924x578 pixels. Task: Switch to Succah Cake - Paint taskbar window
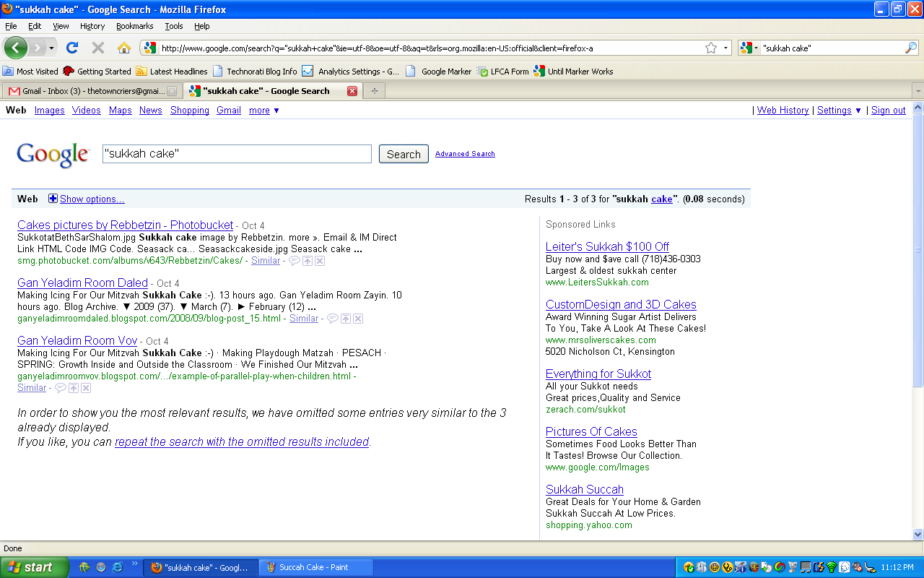coord(315,567)
